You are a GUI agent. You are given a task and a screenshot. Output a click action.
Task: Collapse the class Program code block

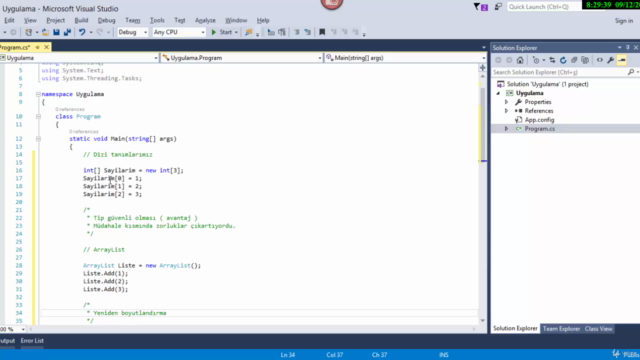click(x=38, y=117)
